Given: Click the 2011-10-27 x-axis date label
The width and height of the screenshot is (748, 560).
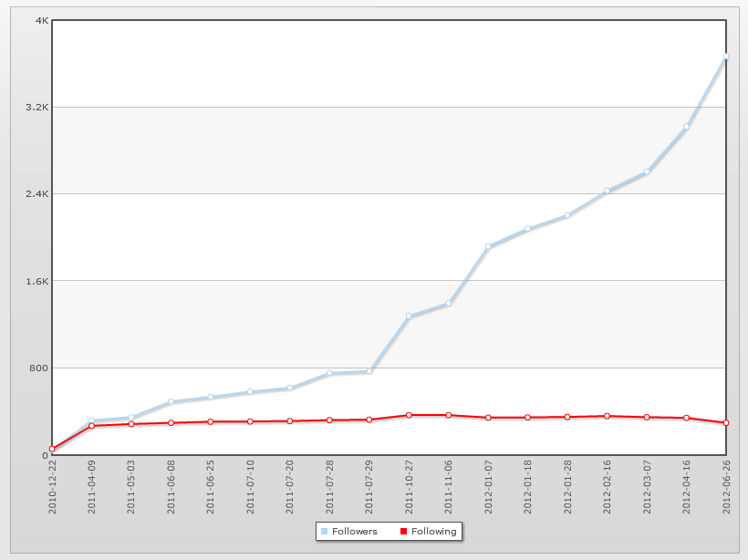Looking at the screenshot, I should (409, 486).
